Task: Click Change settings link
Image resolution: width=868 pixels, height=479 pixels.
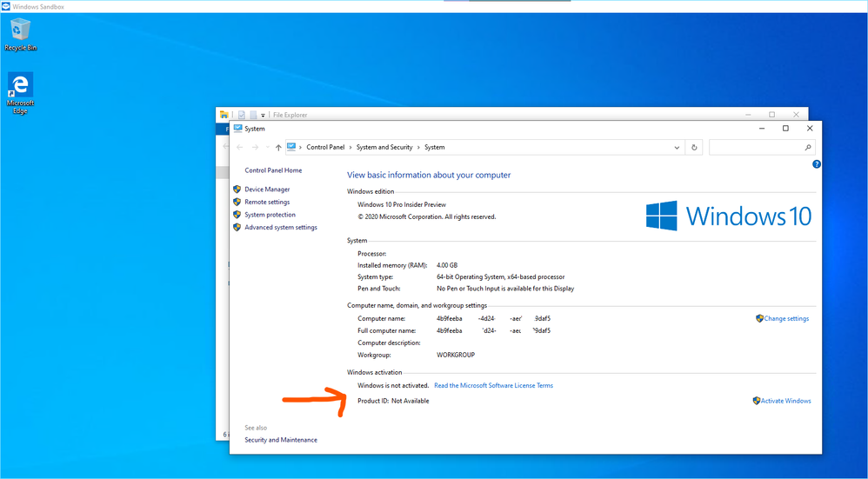Action: (786, 318)
